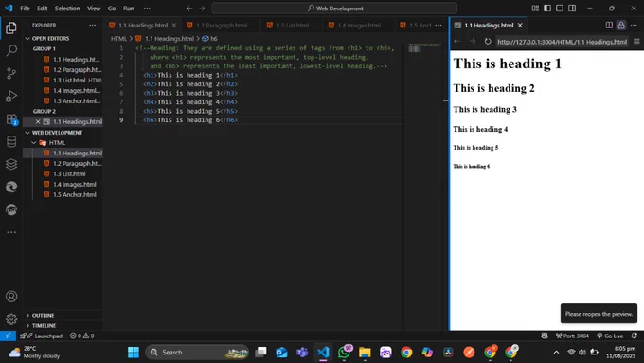644x363 pixels.
Task: Open the Extensions view with badge
Action: [x=11, y=119]
